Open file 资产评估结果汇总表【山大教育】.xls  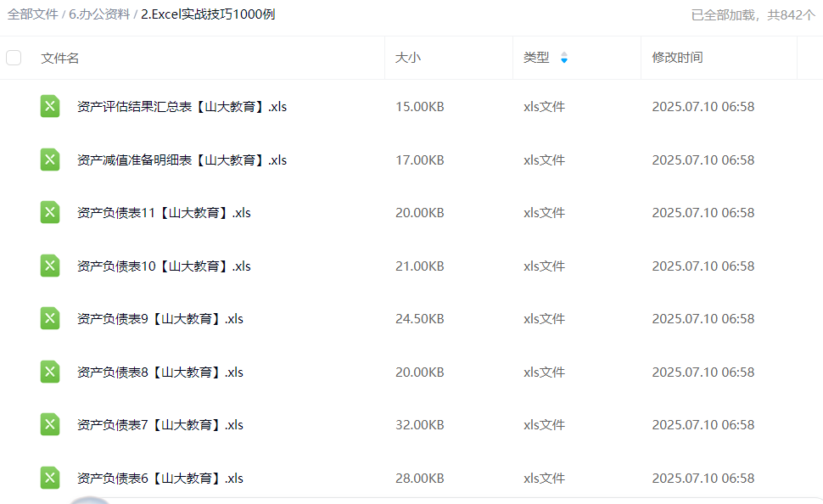pos(182,107)
